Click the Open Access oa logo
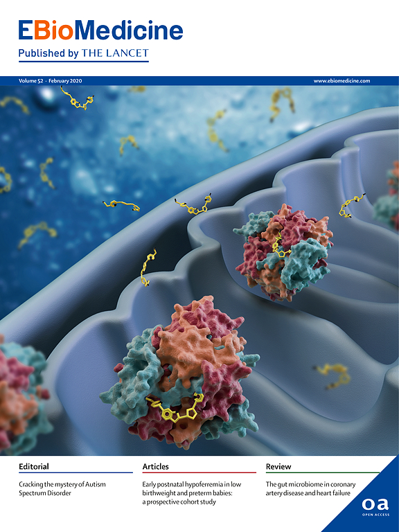399x532 pixels. [375, 506]
